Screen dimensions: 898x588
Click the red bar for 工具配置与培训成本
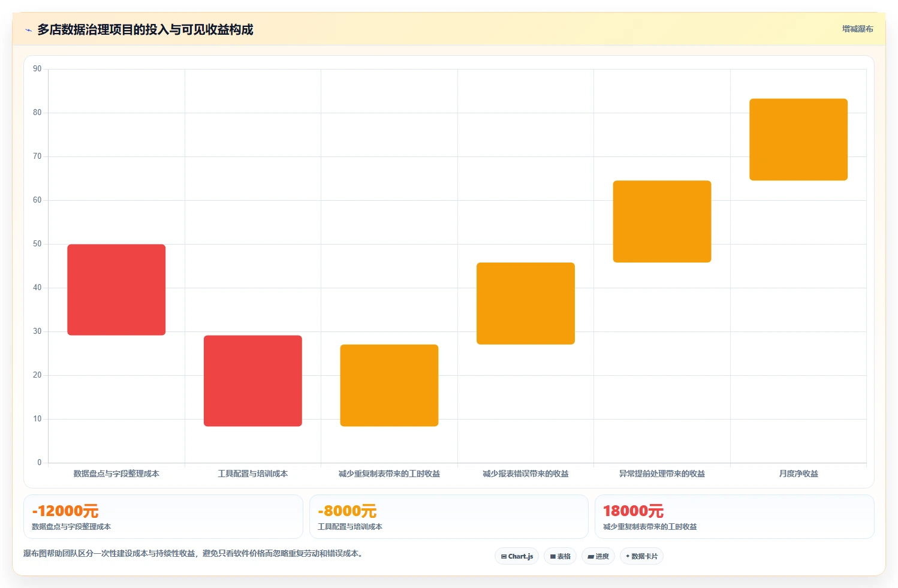point(253,381)
